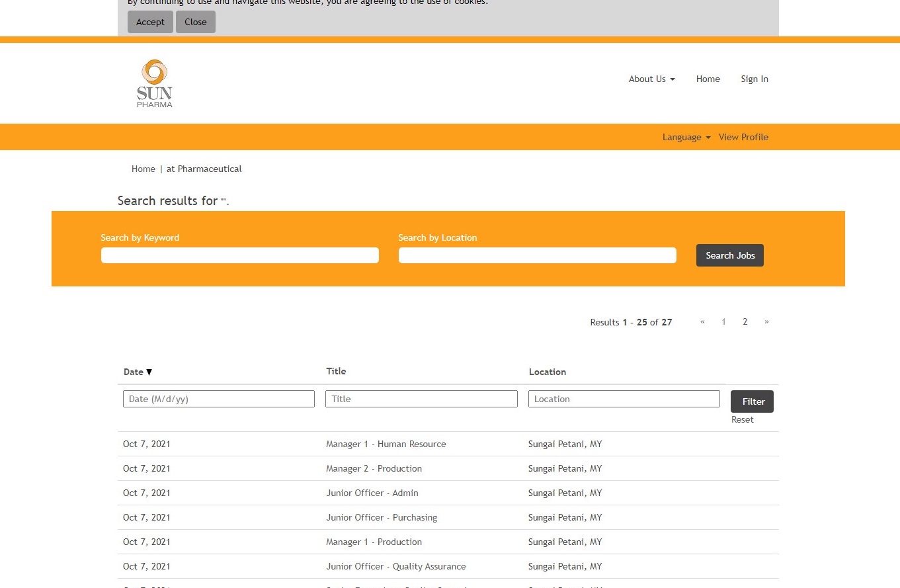Viewport: 900px width, 588px height.
Task: Open the About Us dropdown menu
Action: tap(651, 79)
